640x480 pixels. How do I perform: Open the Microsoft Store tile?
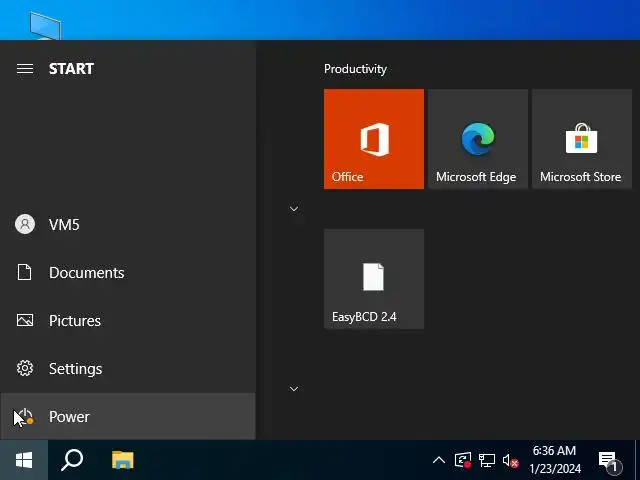(x=582, y=139)
